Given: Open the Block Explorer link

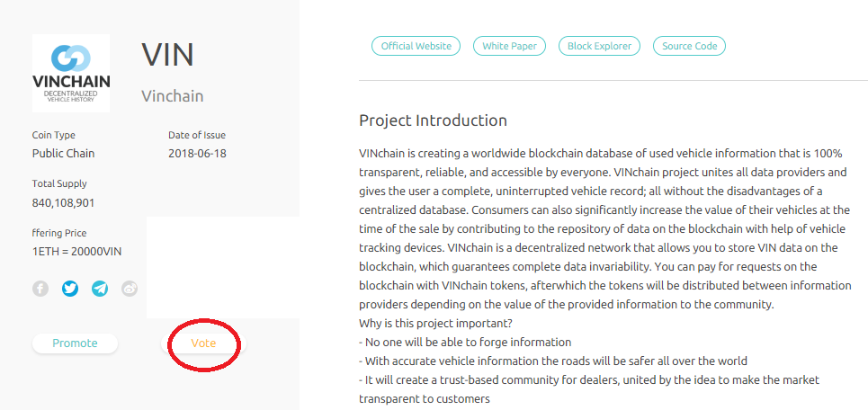Looking at the screenshot, I should (600, 46).
